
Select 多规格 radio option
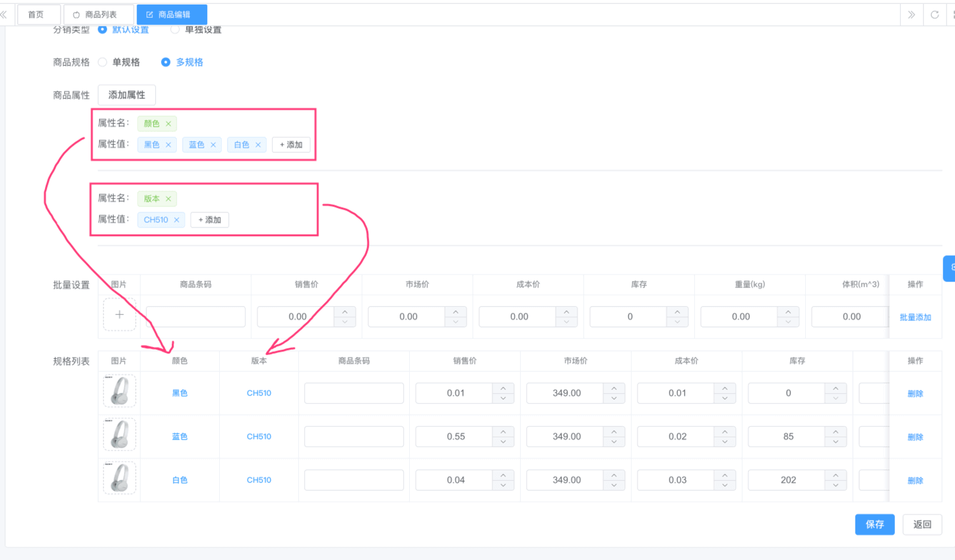point(166,62)
